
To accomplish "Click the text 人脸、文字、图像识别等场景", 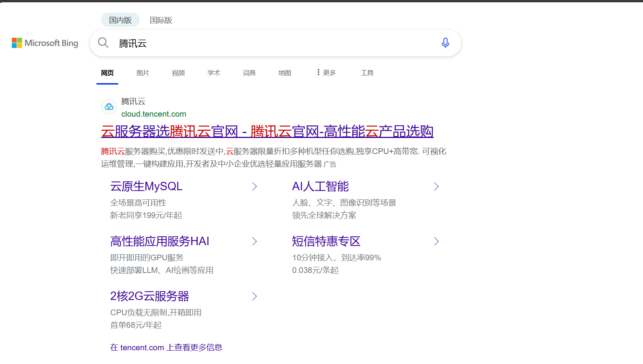I will [x=344, y=203].
